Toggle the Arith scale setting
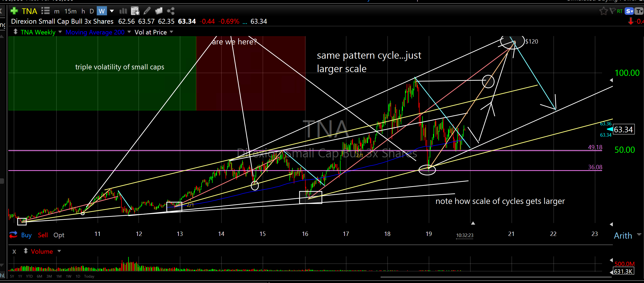The height and width of the screenshot is (283, 644). 623,236
